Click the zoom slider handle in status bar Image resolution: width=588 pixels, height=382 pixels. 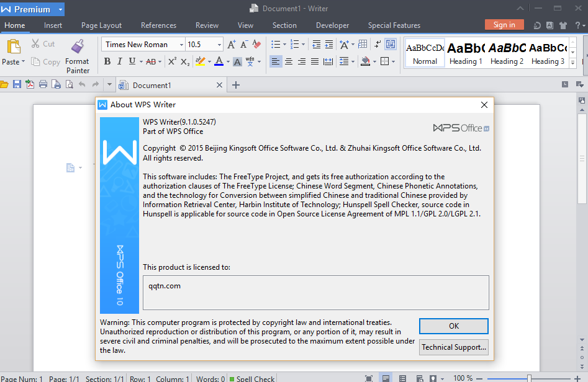pyautogui.click(x=529, y=378)
